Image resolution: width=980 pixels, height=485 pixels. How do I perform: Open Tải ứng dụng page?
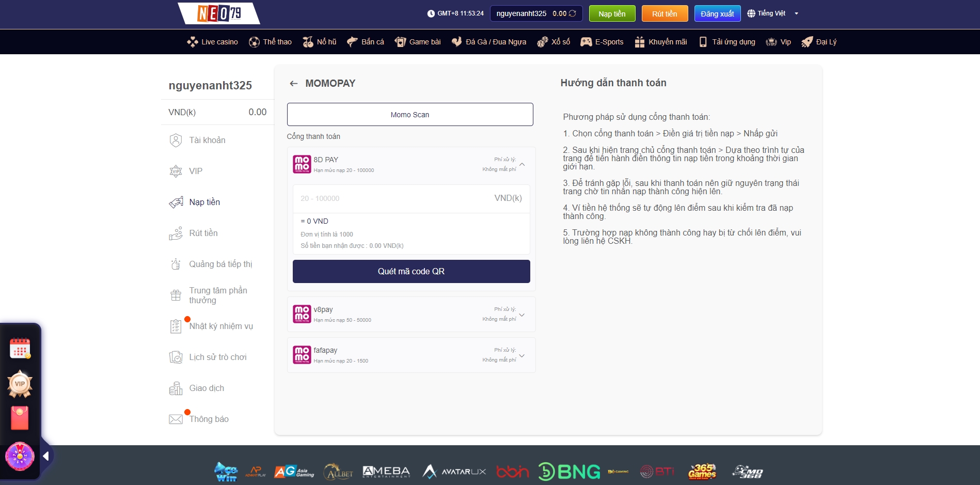[726, 42]
